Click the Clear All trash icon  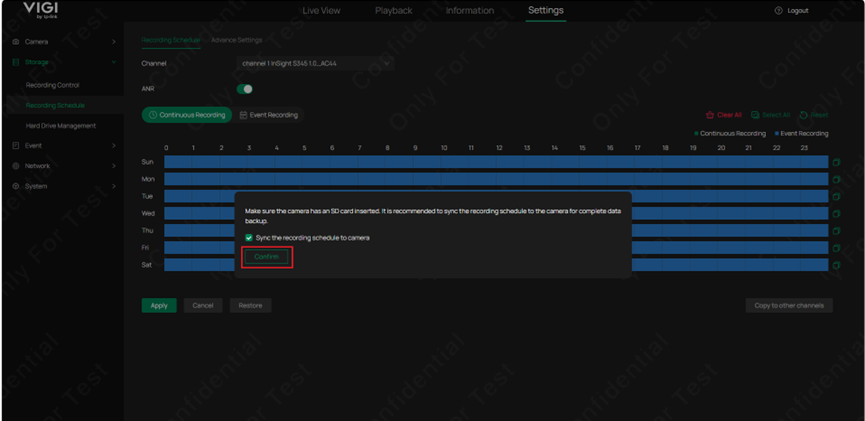(710, 115)
